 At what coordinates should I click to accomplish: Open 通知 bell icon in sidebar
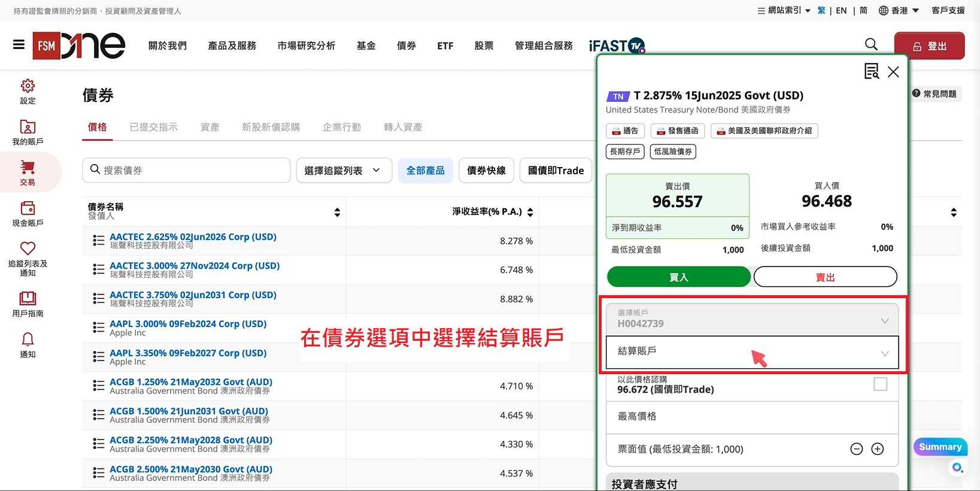click(x=28, y=345)
